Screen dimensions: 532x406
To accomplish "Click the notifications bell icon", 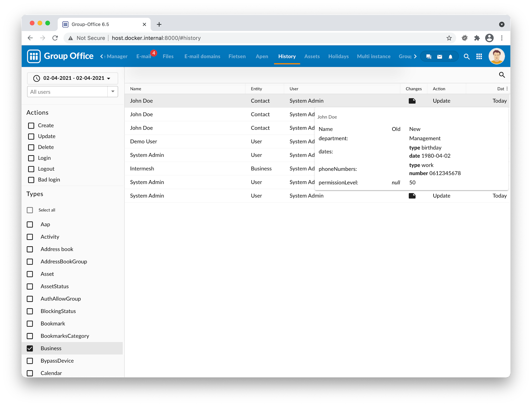I will 450,57.
